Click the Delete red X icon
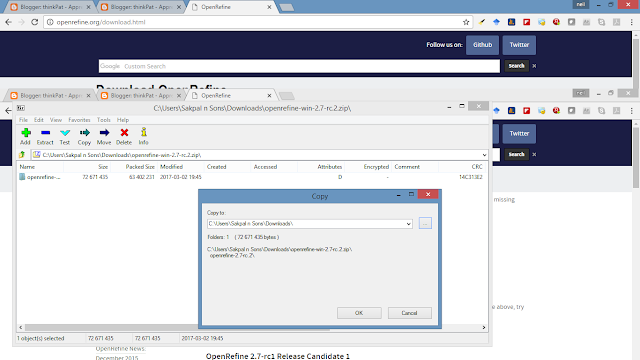 click(124, 133)
